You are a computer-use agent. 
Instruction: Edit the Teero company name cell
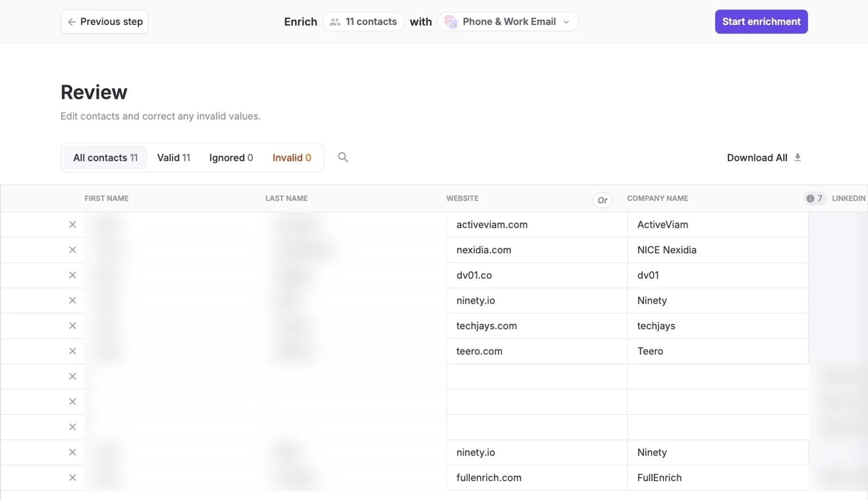pos(718,351)
